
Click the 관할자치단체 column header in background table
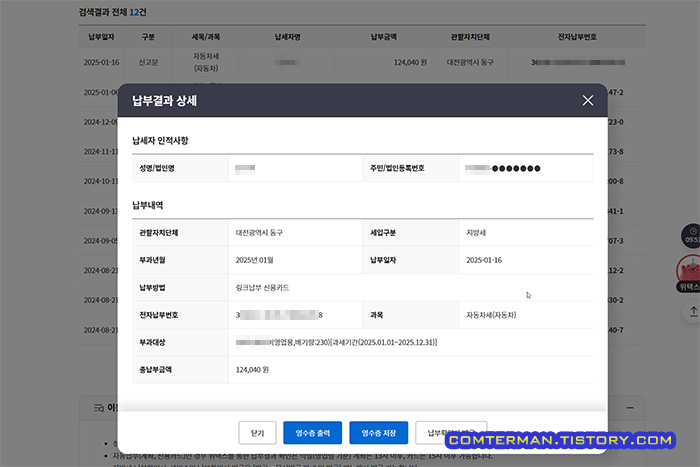pos(471,37)
